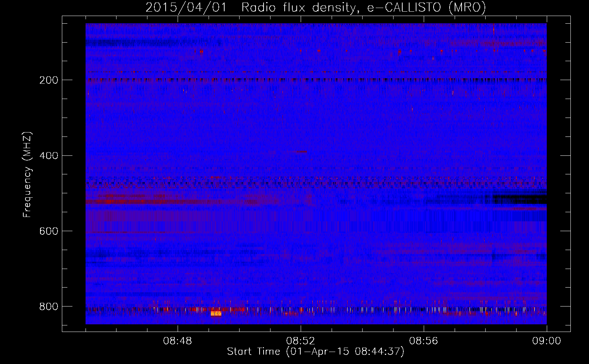The height and width of the screenshot is (364, 589).
Task: Click the 08:56 time tick label
Action: [424, 341]
